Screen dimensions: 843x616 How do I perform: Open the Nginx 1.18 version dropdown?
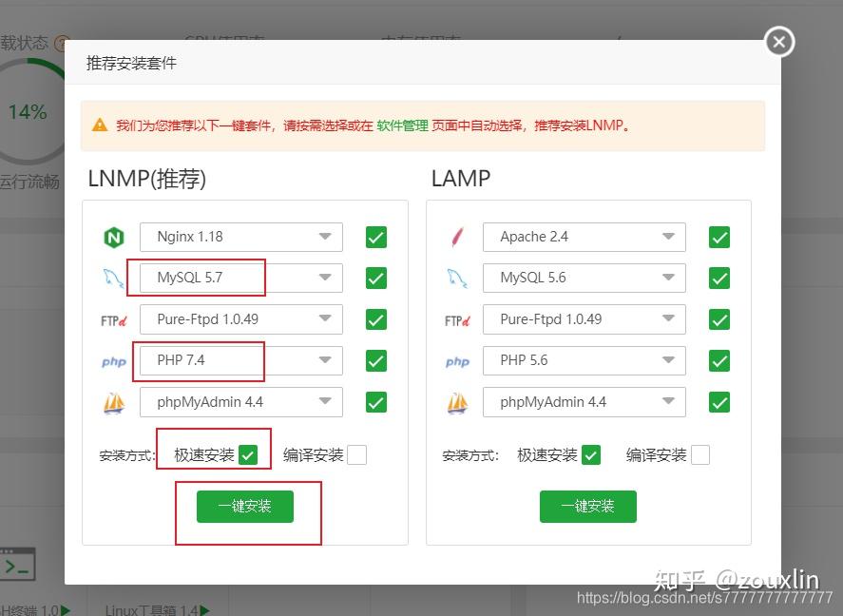241,237
